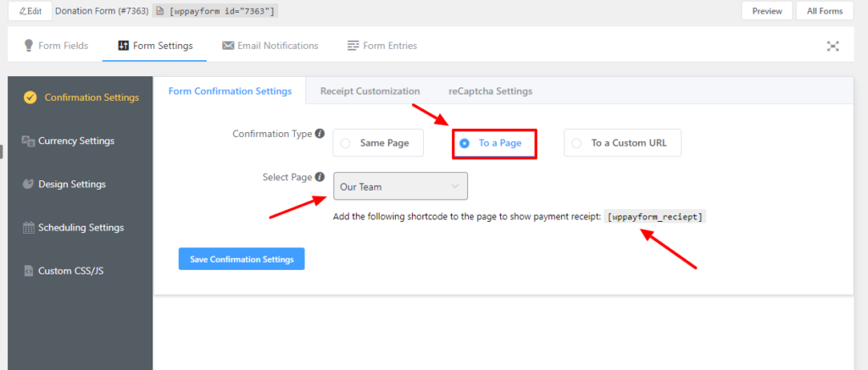This screenshot has width=868, height=370.
Task: Click the Scheduling Settings calendar icon
Action: click(x=28, y=228)
